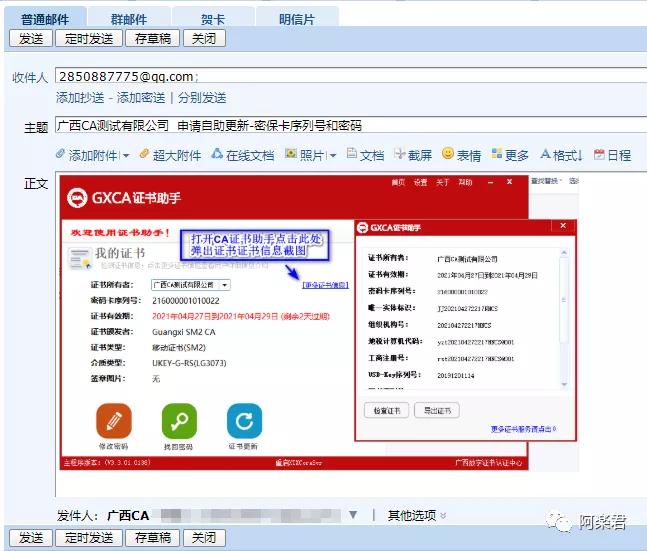Click the 我的证书 certificate icon

(x=79, y=259)
